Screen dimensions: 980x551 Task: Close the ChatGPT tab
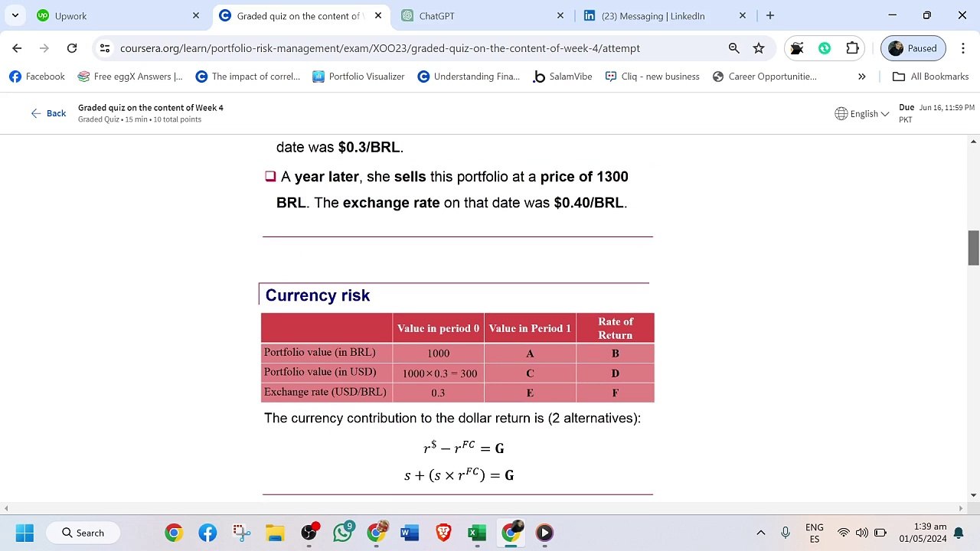pyautogui.click(x=560, y=15)
